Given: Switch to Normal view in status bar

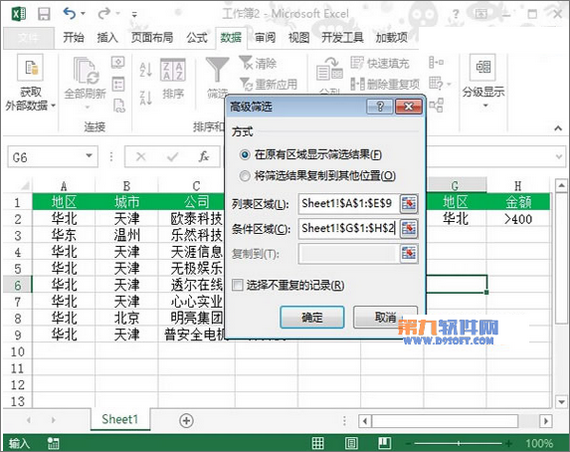Looking at the screenshot, I should pos(318,443).
